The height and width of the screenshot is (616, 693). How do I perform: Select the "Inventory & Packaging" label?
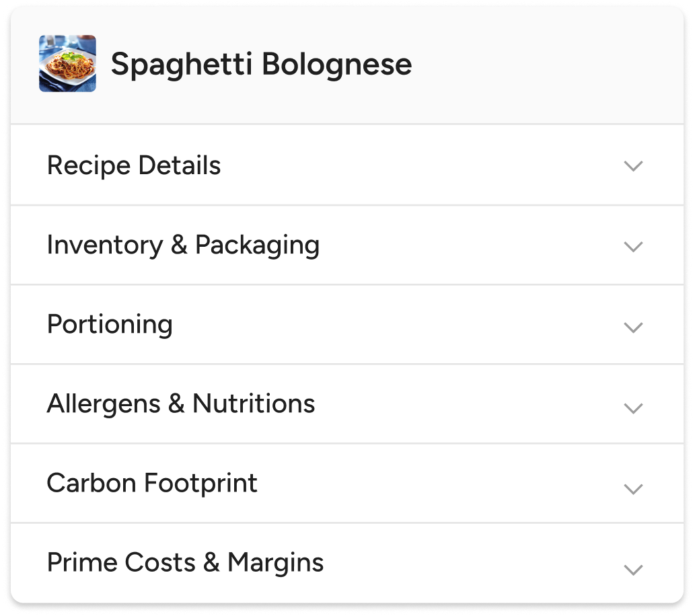pos(183,245)
